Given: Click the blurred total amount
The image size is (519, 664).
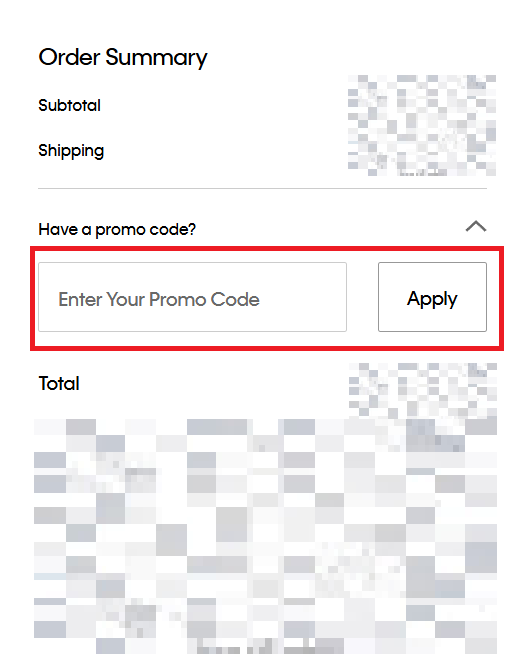Looking at the screenshot, I should coord(422,390).
